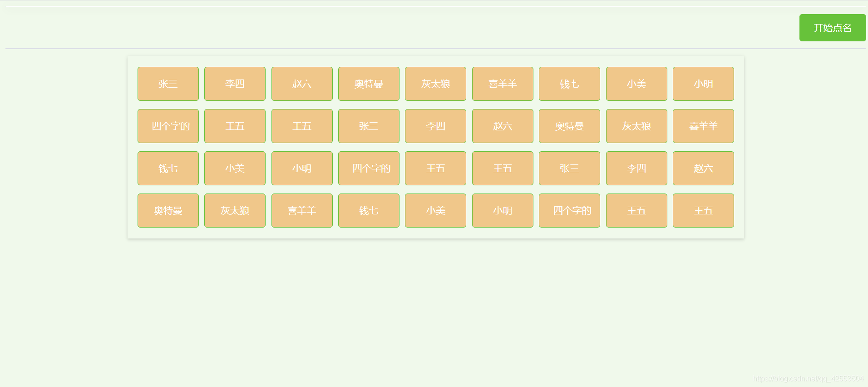This screenshot has height=387, width=868.
Task: Pick 李四 card in the third row
Action: pyautogui.click(x=636, y=168)
